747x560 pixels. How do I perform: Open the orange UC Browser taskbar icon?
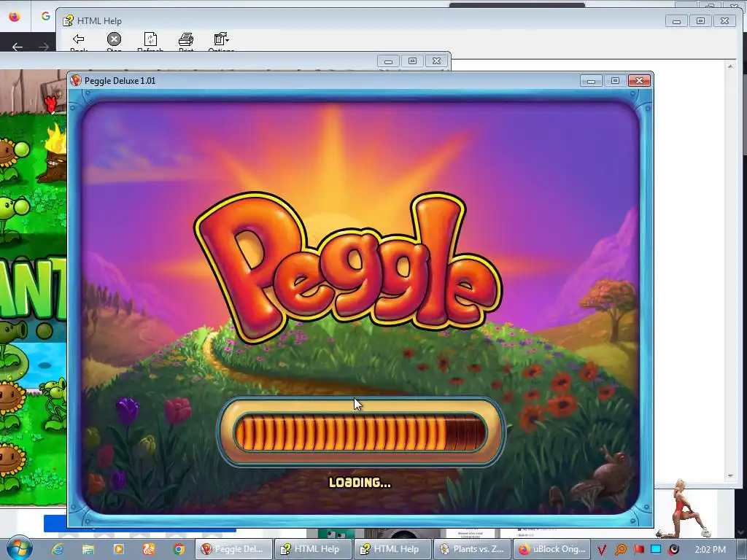coord(149,549)
